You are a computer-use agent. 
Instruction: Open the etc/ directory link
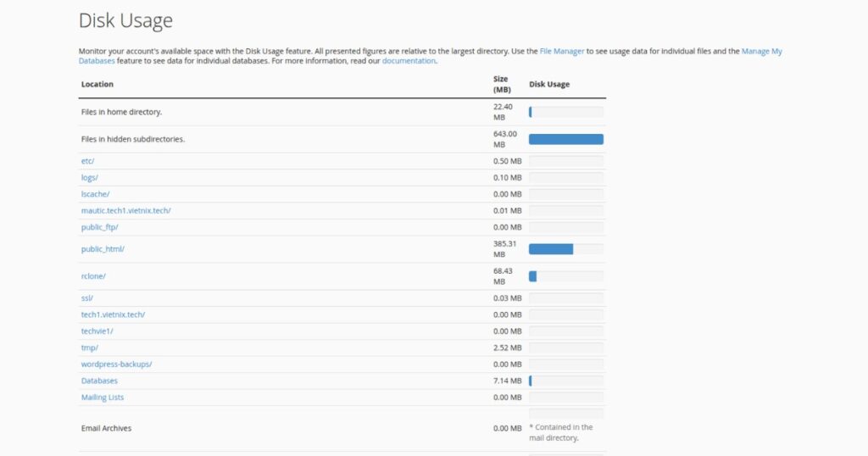point(87,161)
